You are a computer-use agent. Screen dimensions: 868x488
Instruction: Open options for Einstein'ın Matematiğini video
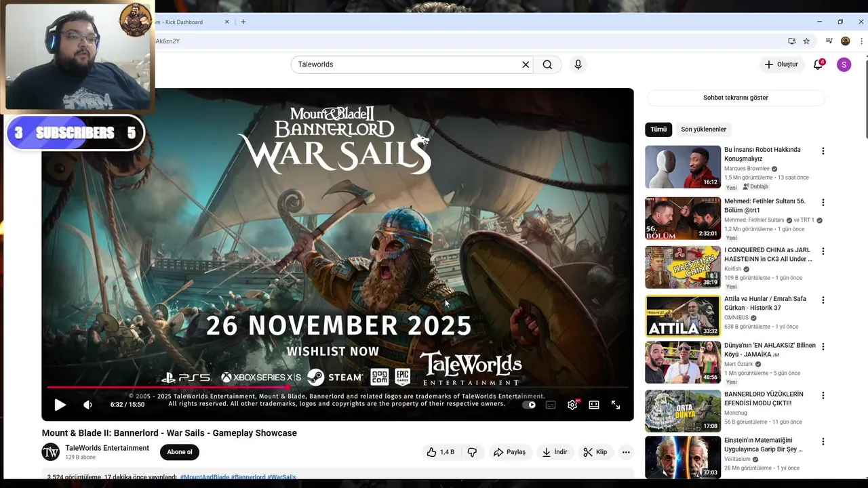pyautogui.click(x=823, y=441)
